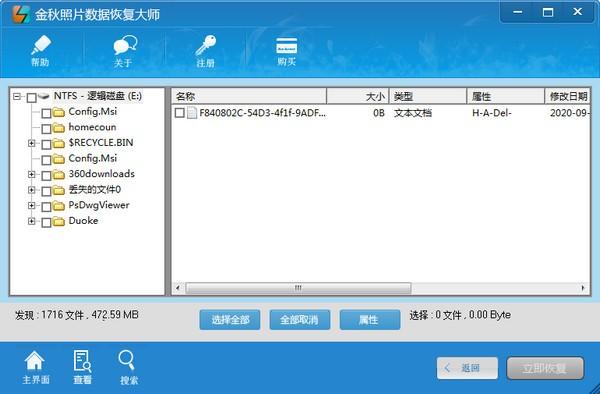
Task: Check the first Config.Msi folder checkbox
Action: coord(46,113)
